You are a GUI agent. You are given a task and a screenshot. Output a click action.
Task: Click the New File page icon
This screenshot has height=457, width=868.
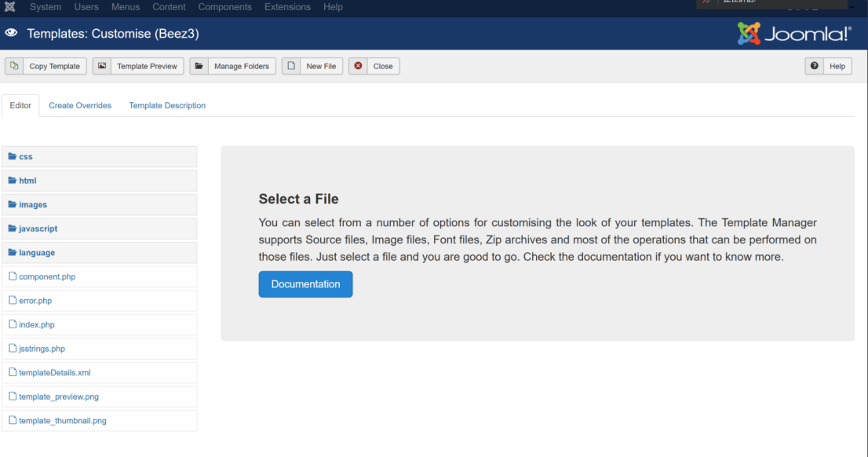(291, 66)
